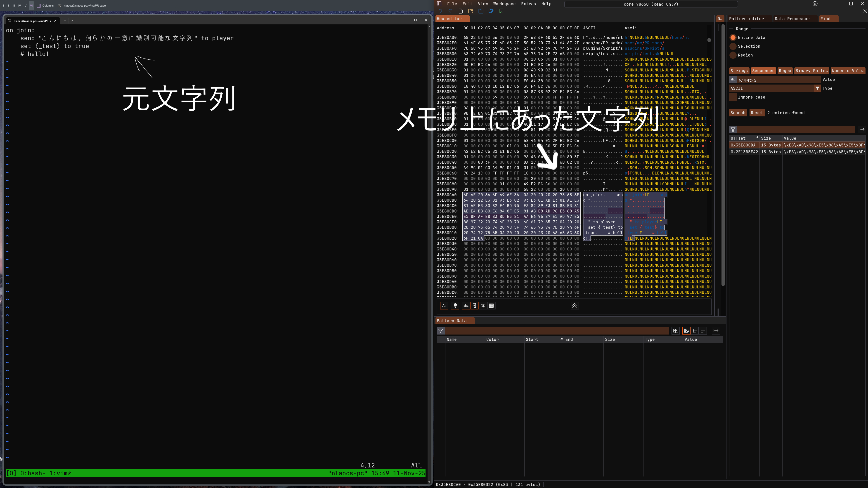Toggle the pilcrow advanced decoding icon
The image size is (868, 488).
click(x=474, y=305)
